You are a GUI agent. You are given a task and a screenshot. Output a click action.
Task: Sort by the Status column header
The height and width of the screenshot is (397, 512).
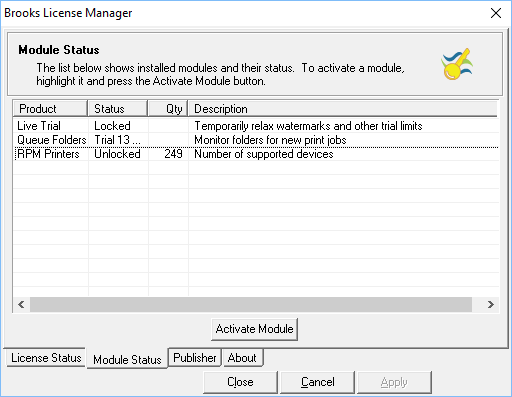tap(118, 109)
